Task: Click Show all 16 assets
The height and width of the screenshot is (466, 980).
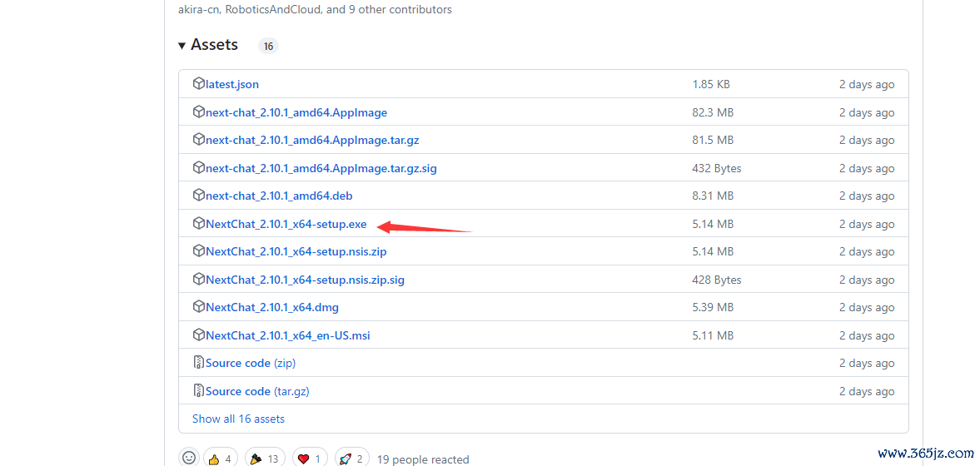Action: [238, 419]
